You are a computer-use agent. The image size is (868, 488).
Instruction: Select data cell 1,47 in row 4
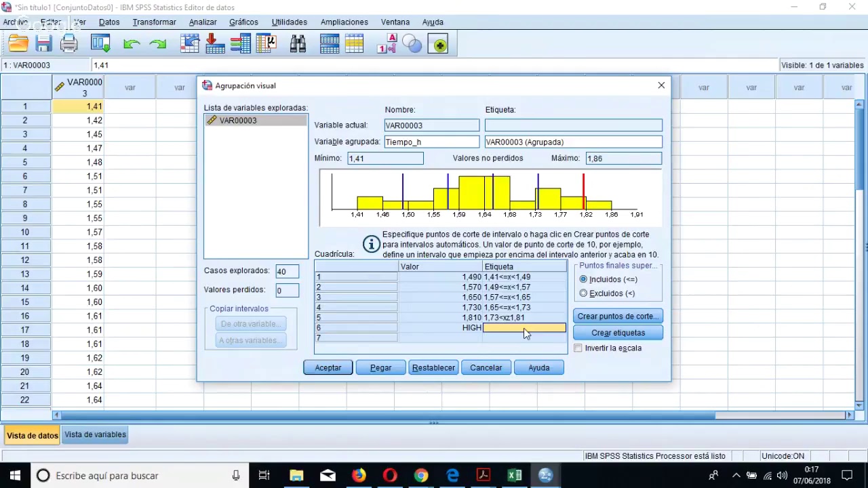tap(78, 148)
